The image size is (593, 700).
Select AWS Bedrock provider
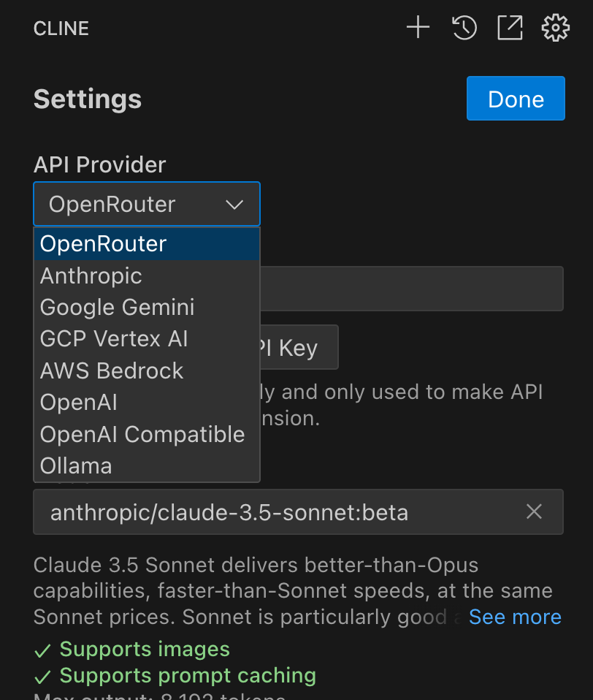tap(112, 371)
